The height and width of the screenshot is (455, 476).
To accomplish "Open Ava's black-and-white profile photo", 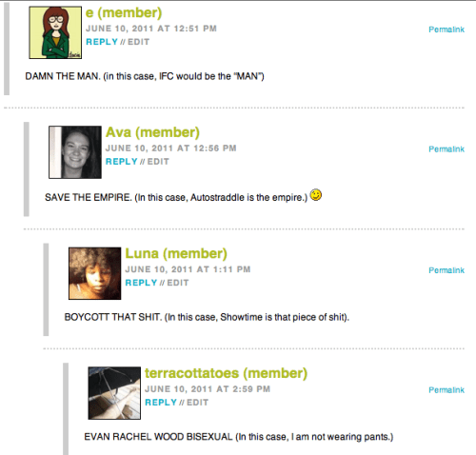I will click(x=75, y=152).
